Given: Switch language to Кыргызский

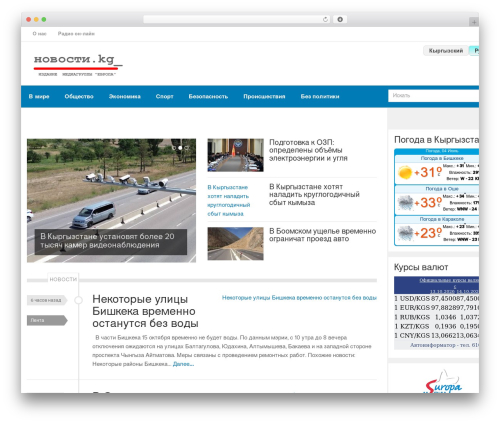Looking at the screenshot, I should click(x=446, y=51).
